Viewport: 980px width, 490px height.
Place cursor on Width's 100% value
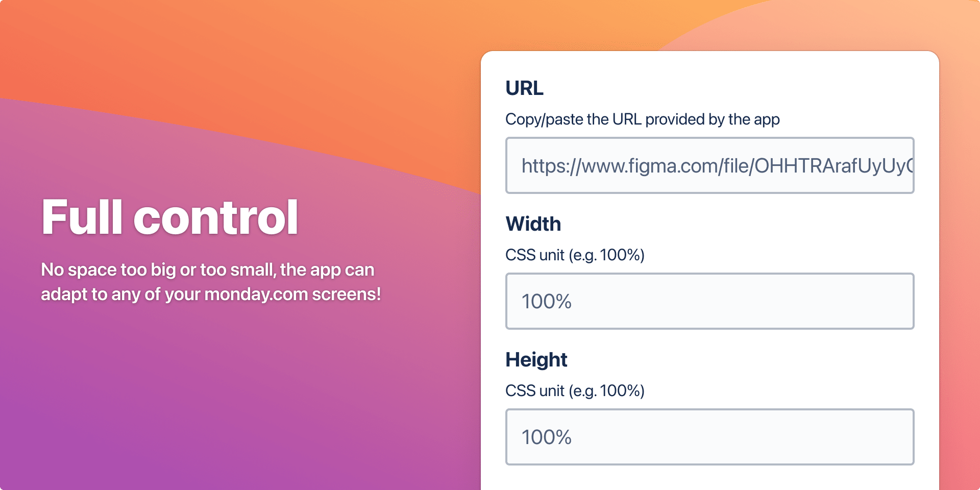tap(546, 302)
